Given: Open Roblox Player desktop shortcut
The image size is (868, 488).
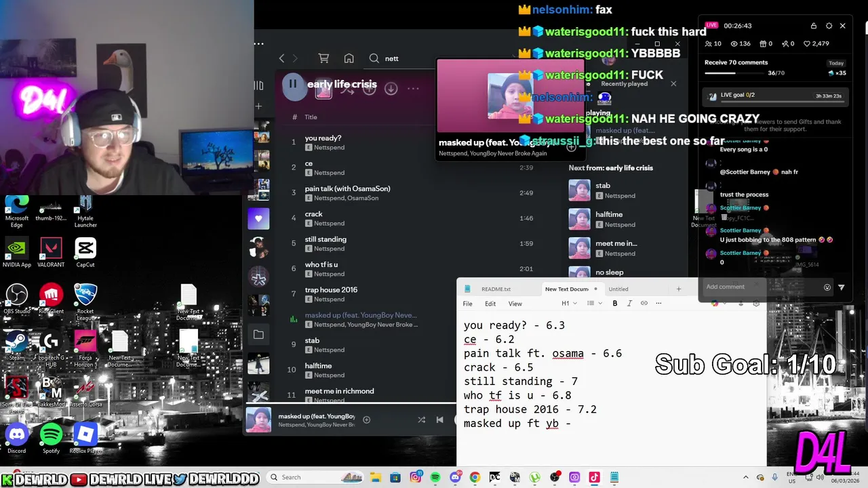Looking at the screenshot, I should [x=85, y=438].
